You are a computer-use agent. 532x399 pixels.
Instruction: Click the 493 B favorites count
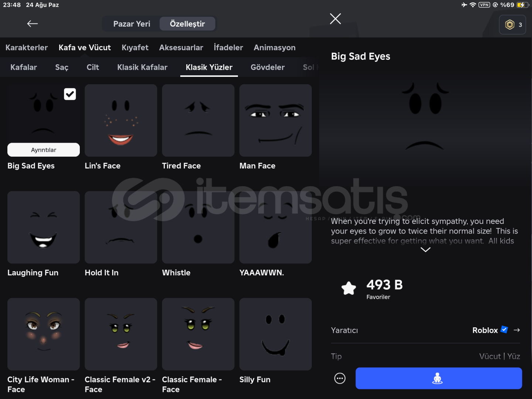(385, 285)
